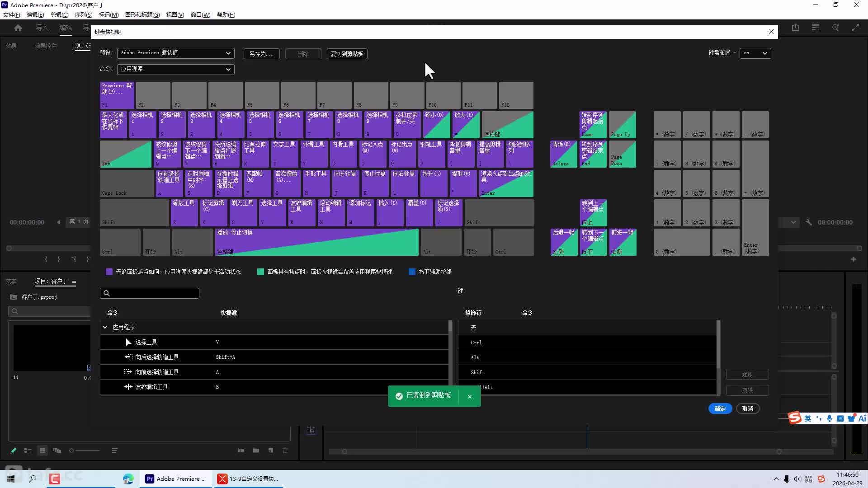The height and width of the screenshot is (488, 868).
Task: Open the 窗口(W) menu
Action: [200, 15]
